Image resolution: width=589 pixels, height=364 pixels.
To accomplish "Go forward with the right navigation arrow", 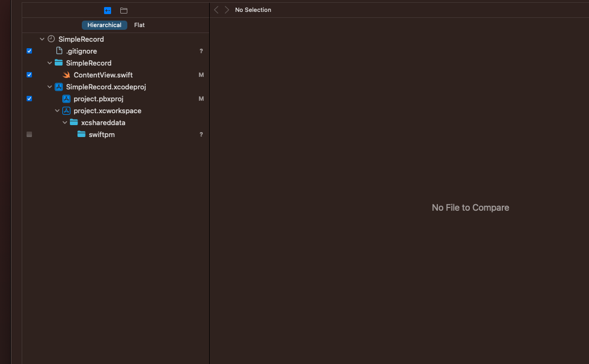I will tap(227, 10).
